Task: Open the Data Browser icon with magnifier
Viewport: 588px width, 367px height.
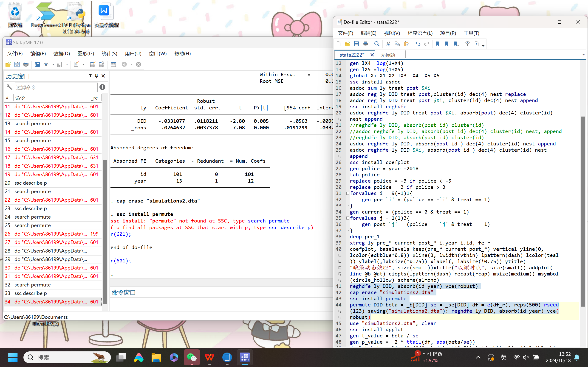Action: tap(102, 64)
